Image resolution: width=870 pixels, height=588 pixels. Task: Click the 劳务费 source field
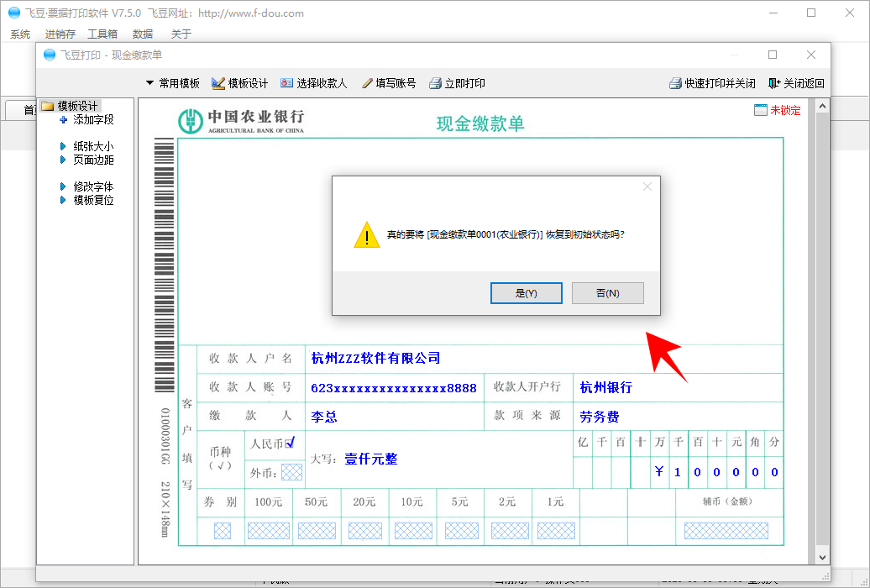pyautogui.click(x=600, y=417)
